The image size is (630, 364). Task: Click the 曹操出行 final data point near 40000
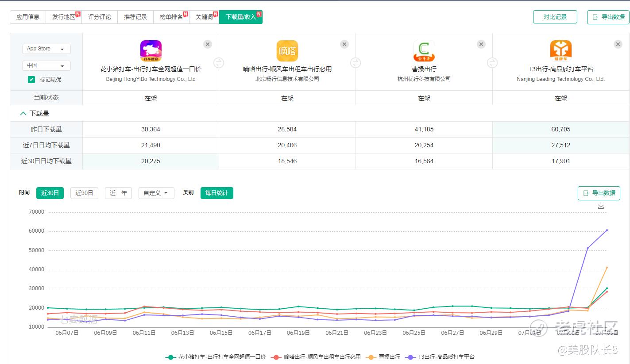607,268
